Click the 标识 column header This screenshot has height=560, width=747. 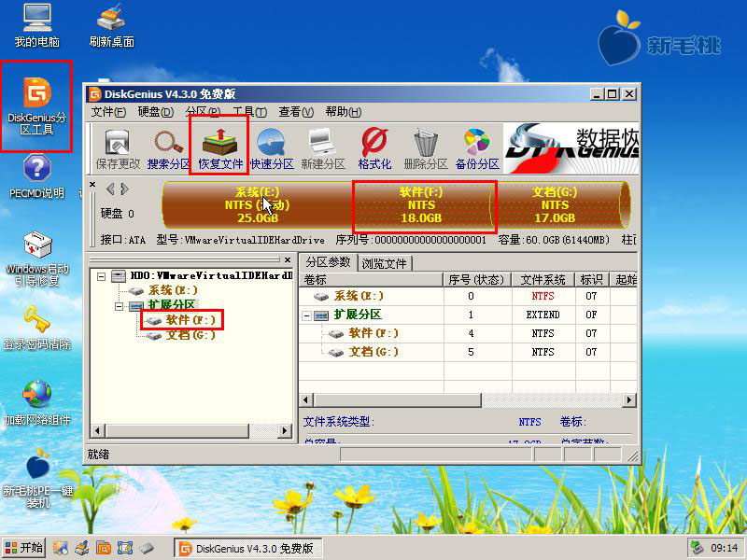[x=592, y=279]
